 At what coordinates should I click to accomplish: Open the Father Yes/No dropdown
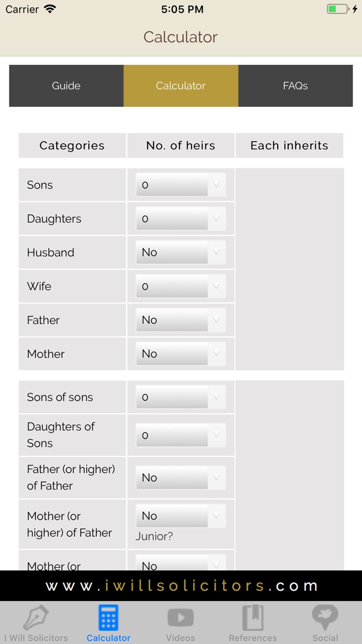pos(181,320)
